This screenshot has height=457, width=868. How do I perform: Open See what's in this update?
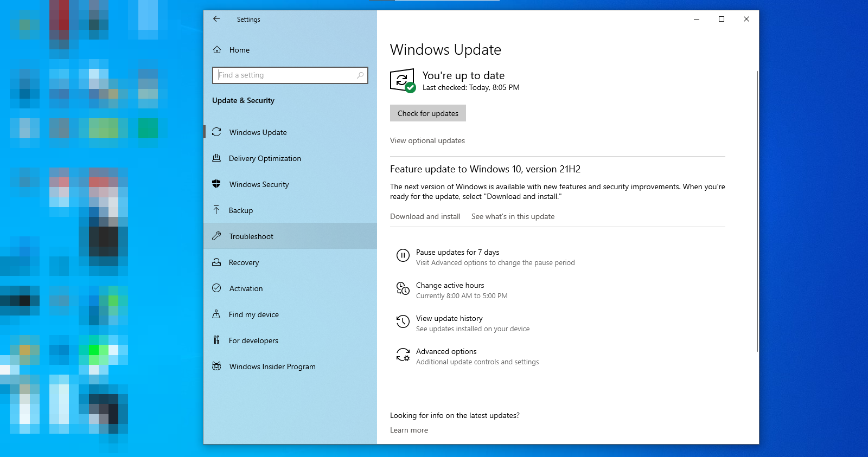click(513, 216)
